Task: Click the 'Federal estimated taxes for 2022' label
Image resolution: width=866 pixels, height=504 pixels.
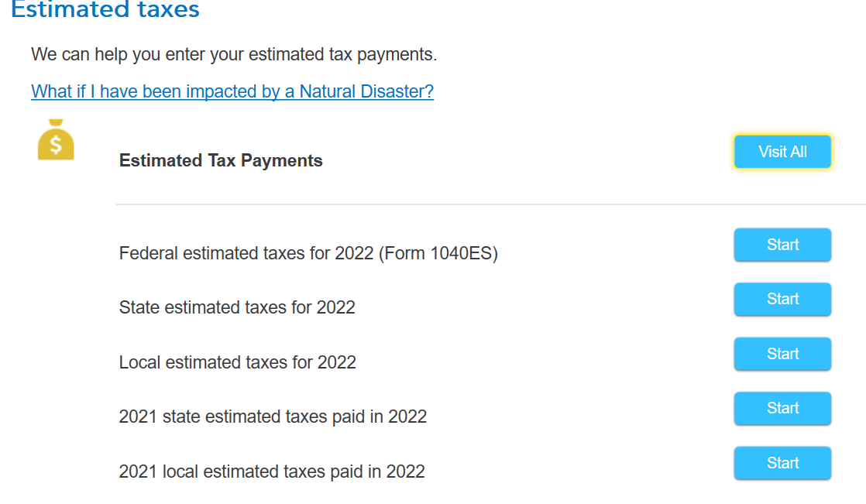Action: click(x=246, y=253)
